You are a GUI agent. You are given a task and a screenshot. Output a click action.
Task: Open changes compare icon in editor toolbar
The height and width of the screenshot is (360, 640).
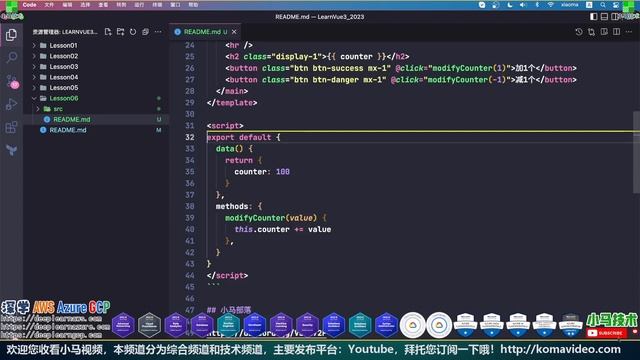(591, 32)
